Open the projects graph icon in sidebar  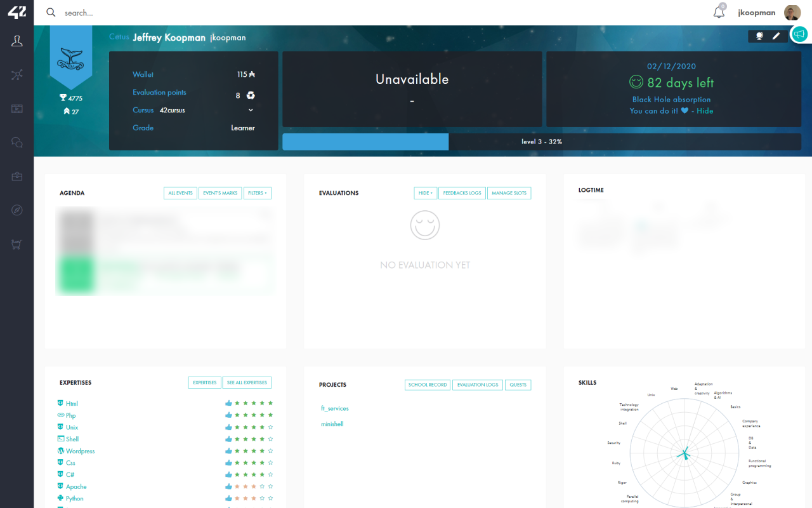coord(17,75)
